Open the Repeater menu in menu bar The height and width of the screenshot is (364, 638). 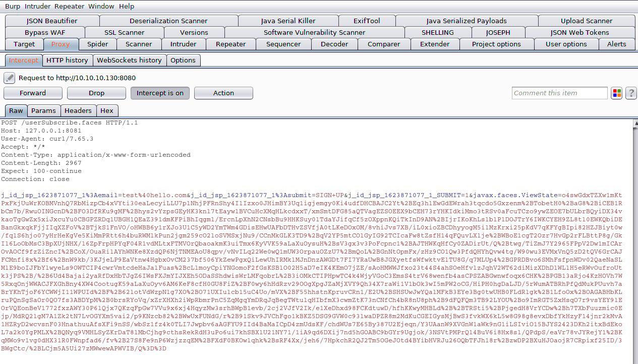point(70,6)
